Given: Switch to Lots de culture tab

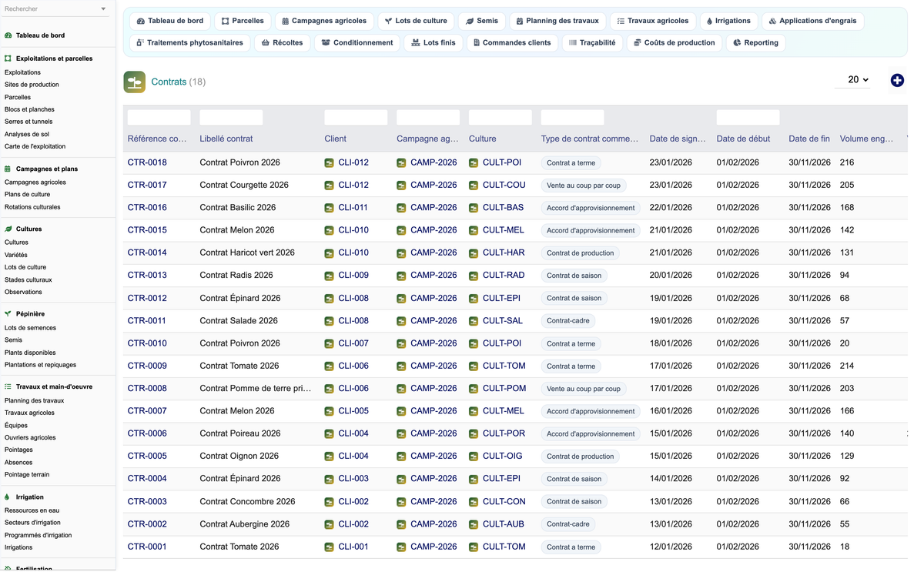Looking at the screenshot, I should 416,21.
